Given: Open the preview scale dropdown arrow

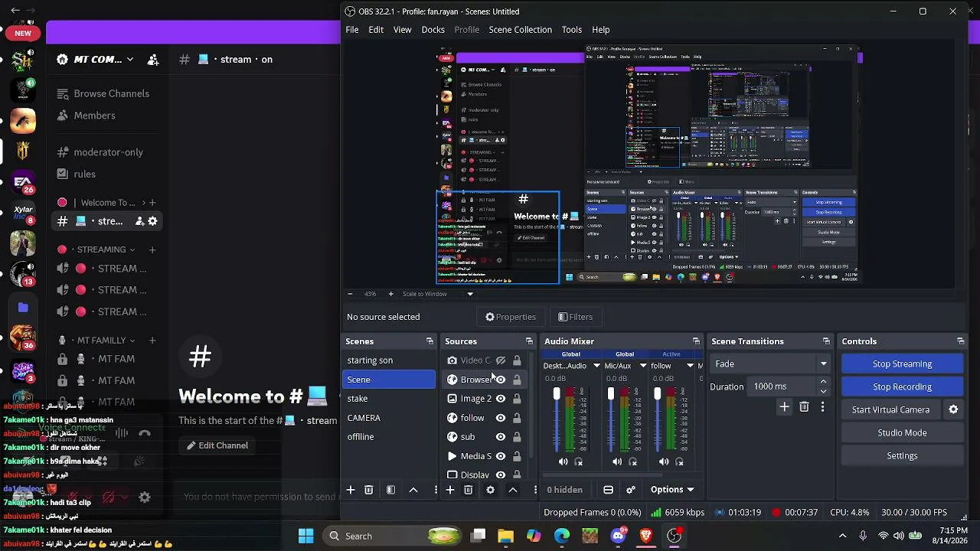Looking at the screenshot, I should pos(470,294).
